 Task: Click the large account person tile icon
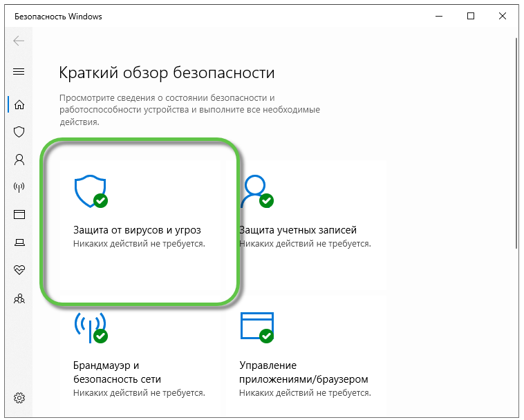coord(256,191)
